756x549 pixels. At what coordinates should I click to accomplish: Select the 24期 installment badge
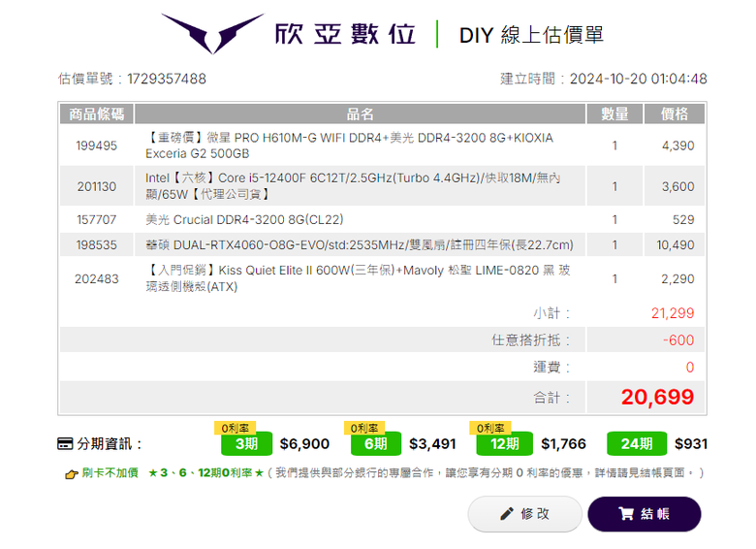point(637,444)
